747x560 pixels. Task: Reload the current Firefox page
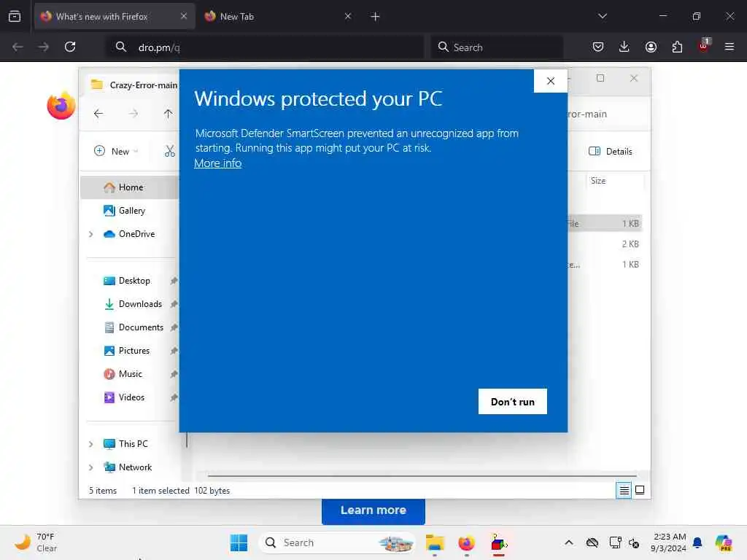(70, 47)
